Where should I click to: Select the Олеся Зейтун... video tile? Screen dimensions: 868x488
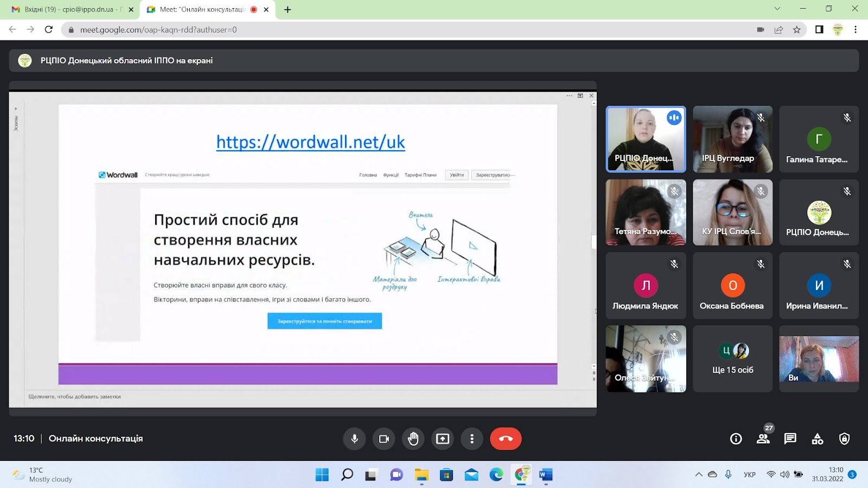tap(646, 358)
